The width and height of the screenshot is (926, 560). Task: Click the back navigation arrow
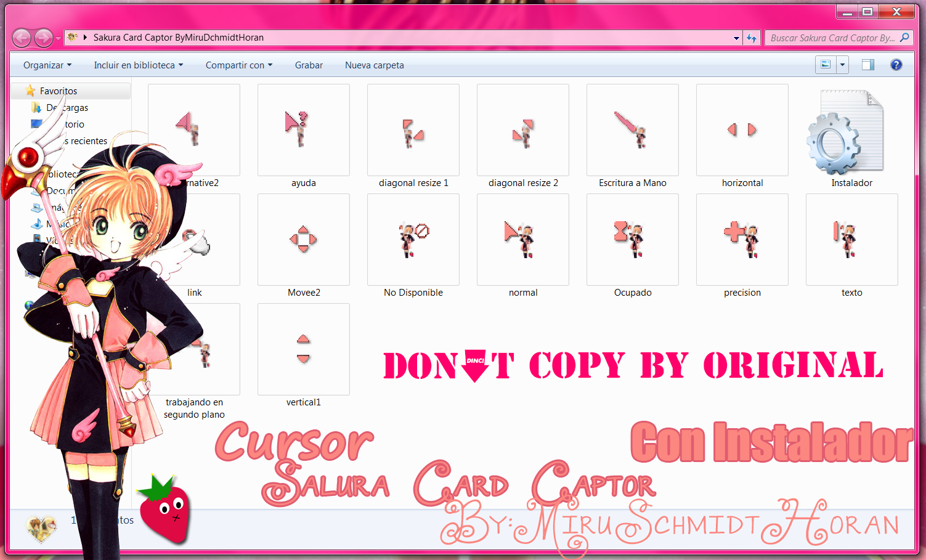tap(22, 38)
